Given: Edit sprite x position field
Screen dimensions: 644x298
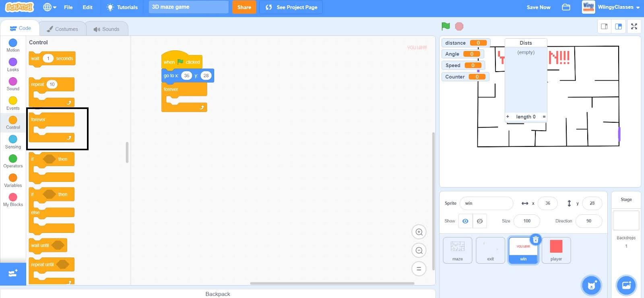Looking at the screenshot, I should (547, 203).
